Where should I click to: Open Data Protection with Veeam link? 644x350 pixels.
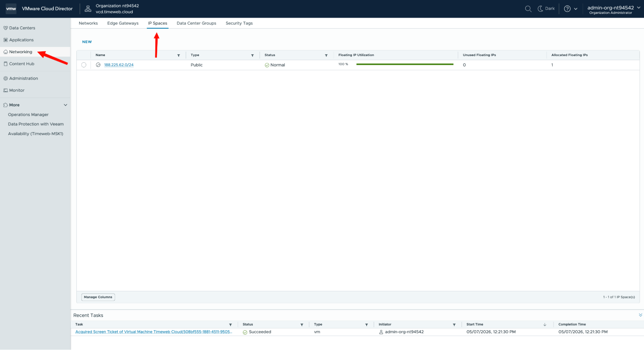tap(36, 124)
